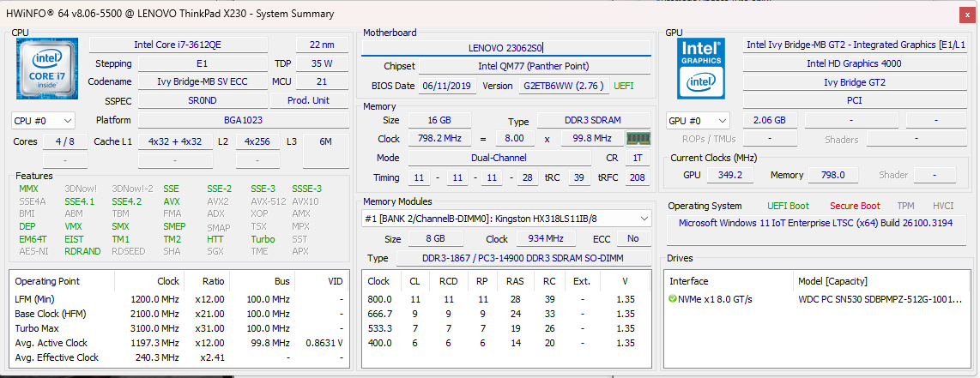This screenshot has width=980, height=378.
Task: Click the Intel HD Graphics 4000 field
Action: tap(854, 63)
